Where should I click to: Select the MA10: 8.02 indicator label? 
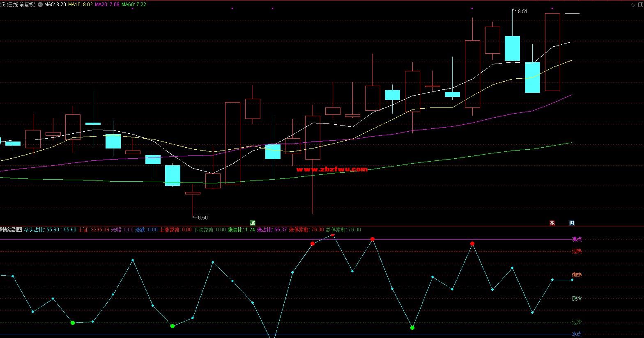80,5
